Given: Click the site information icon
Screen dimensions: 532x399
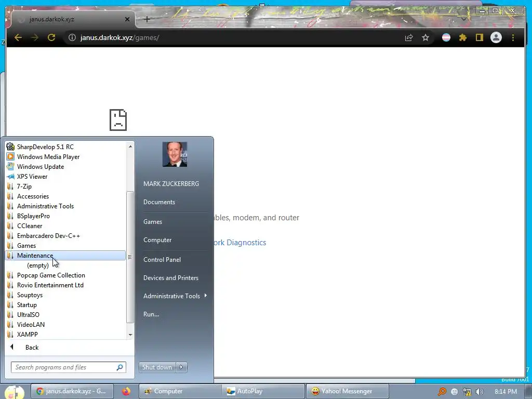Looking at the screenshot, I should 72,37.
